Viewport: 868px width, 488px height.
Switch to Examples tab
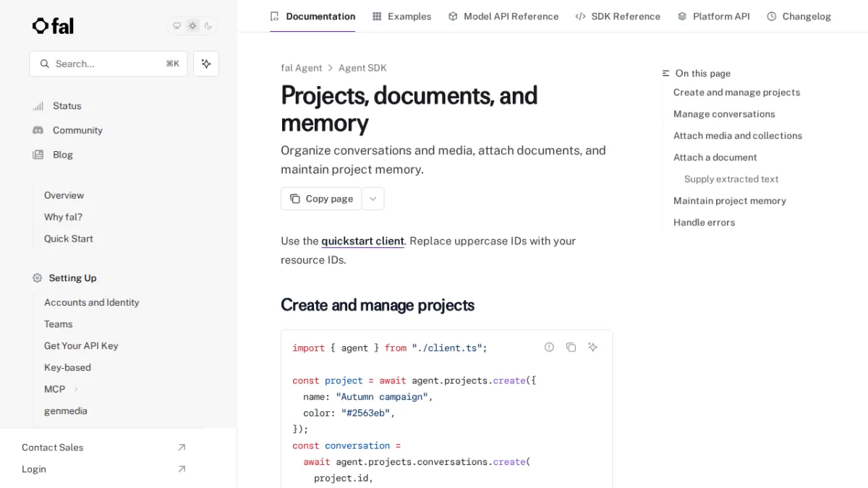pyautogui.click(x=401, y=16)
